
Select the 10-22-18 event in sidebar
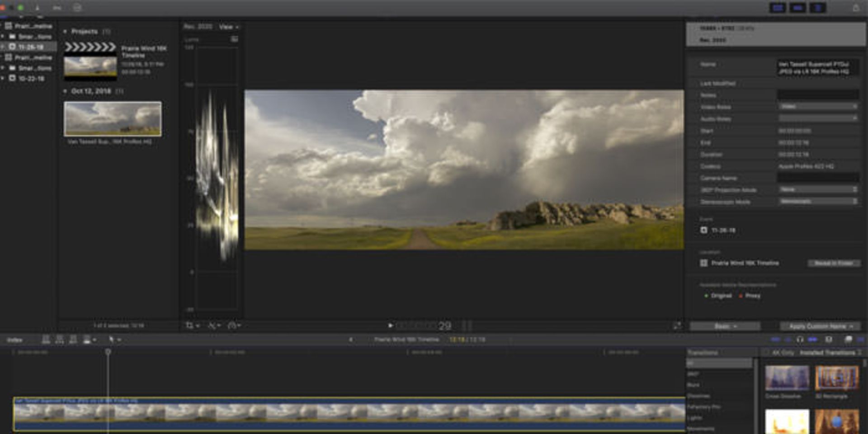pyautogui.click(x=31, y=79)
